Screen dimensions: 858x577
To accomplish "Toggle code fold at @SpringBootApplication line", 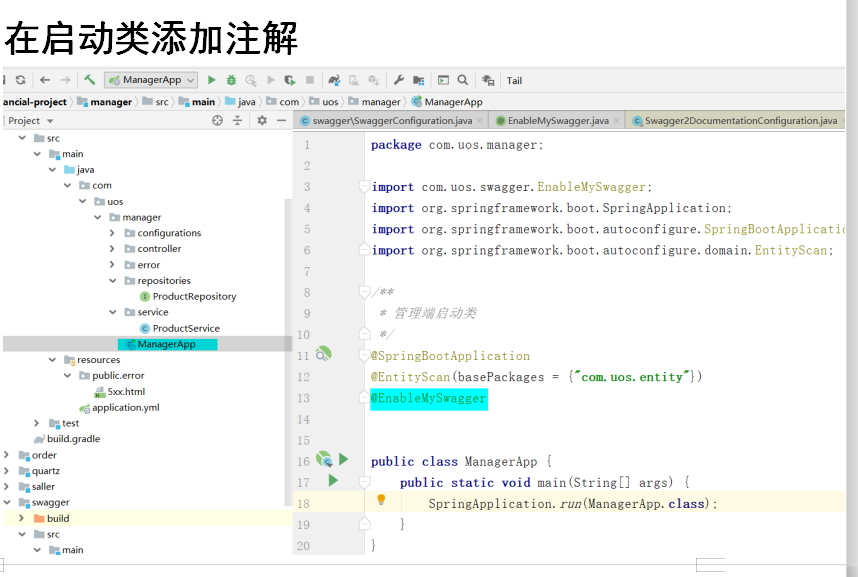I will click(x=365, y=355).
